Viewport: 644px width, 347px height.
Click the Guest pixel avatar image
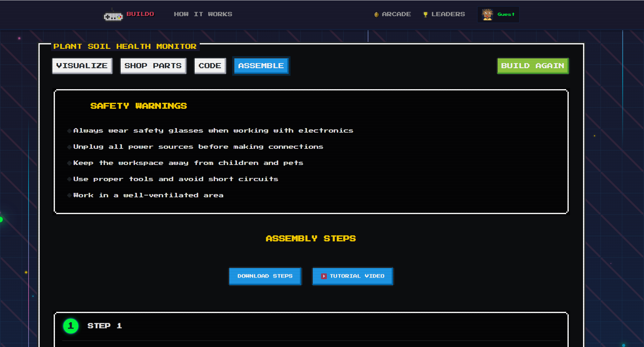click(x=487, y=15)
